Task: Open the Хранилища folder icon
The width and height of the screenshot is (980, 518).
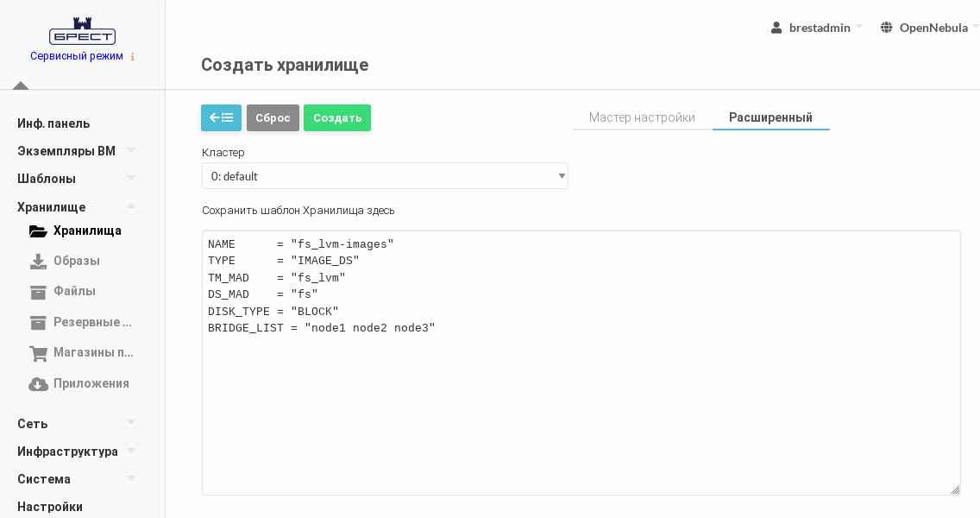Action: point(38,231)
